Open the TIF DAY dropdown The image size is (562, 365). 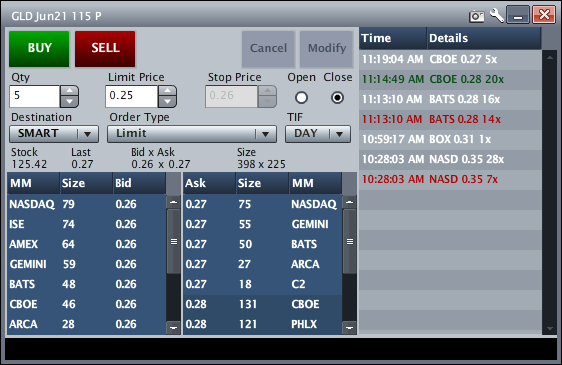coord(318,134)
